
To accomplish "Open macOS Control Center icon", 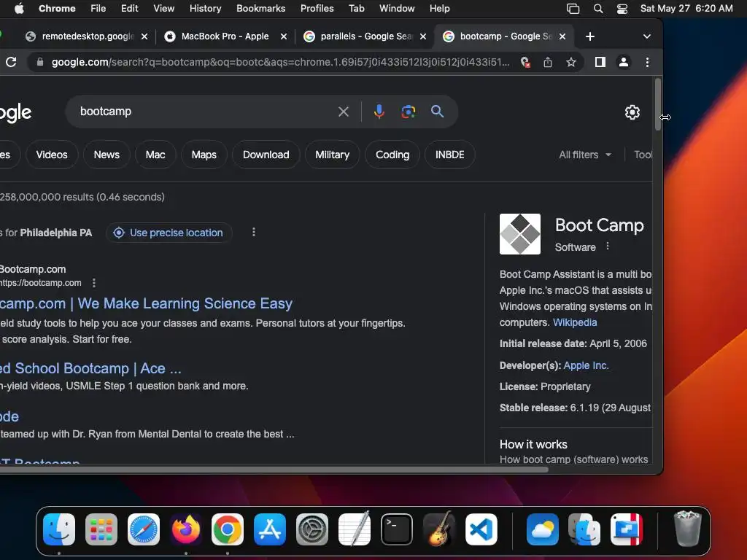I will [622, 9].
